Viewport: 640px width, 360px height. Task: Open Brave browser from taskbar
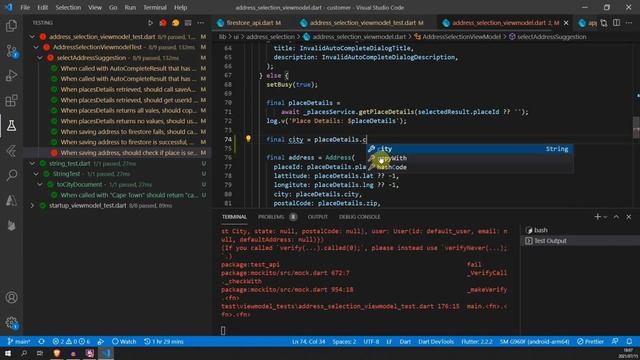pyautogui.click(x=57, y=353)
